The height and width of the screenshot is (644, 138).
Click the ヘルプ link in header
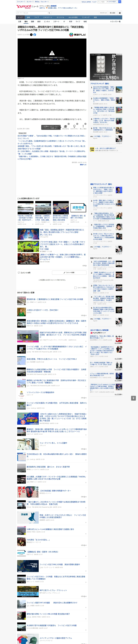pos(94,2)
